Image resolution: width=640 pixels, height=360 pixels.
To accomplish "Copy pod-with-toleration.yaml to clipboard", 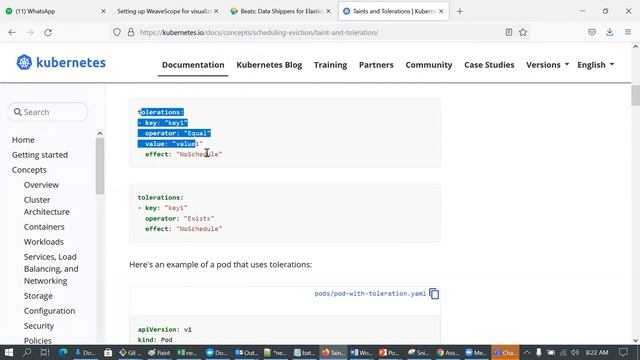I will pyautogui.click(x=434, y=294).
